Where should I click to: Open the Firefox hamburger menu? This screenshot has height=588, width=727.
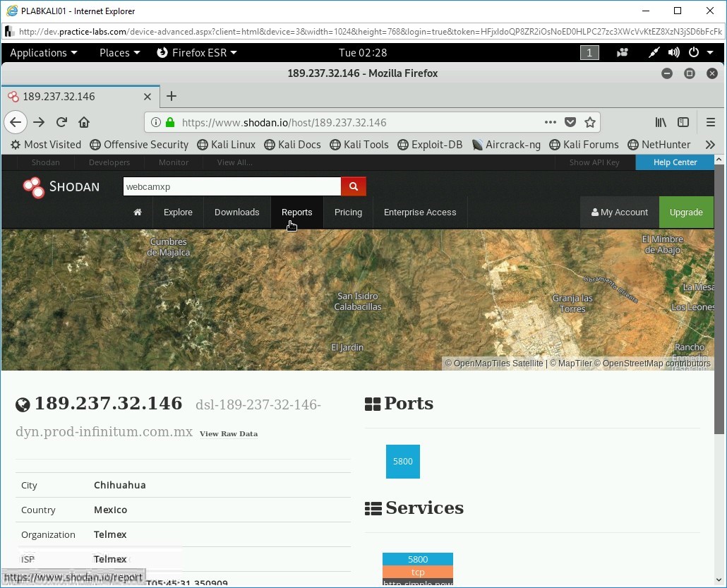click(x=711, y=121)
